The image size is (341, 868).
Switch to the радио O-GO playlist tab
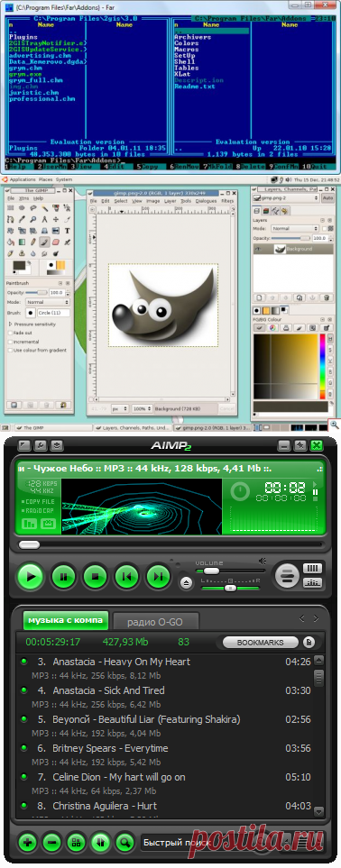(x=154, y=622)
